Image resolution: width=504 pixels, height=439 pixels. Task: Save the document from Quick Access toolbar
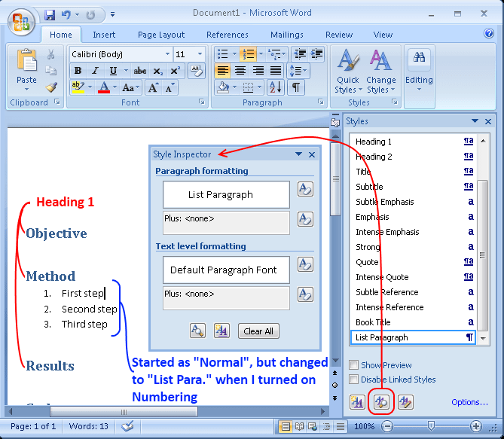click(50, 15)
